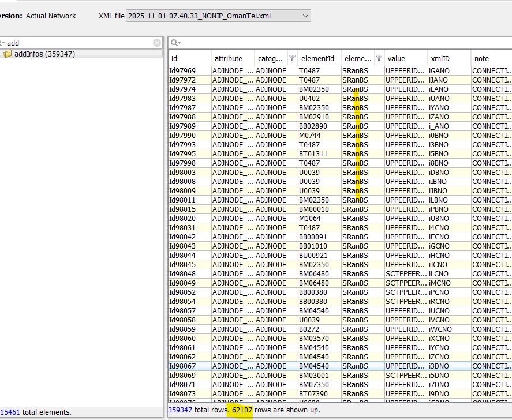The width and height of the screenshot is (512, 420).
Task: Click the note column header
Action: (491, 58)
